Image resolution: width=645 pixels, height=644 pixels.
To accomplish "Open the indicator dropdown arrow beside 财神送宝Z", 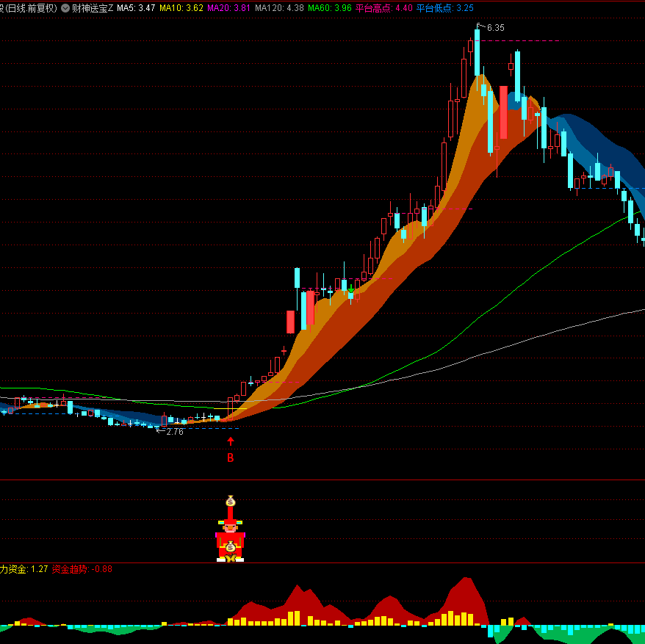I will (65, 8).
